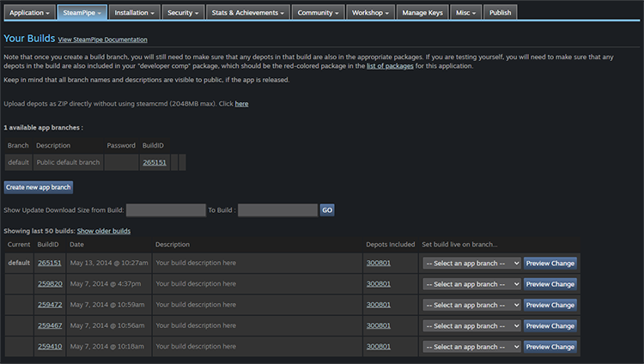This screenshot has height=364, width=644.
Task: Open depot 300801 for build 259467
Action: [379, 325]
